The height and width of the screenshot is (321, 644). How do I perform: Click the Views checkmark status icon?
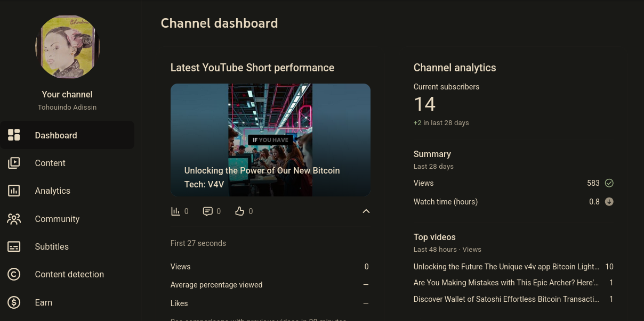pos(609,183)
